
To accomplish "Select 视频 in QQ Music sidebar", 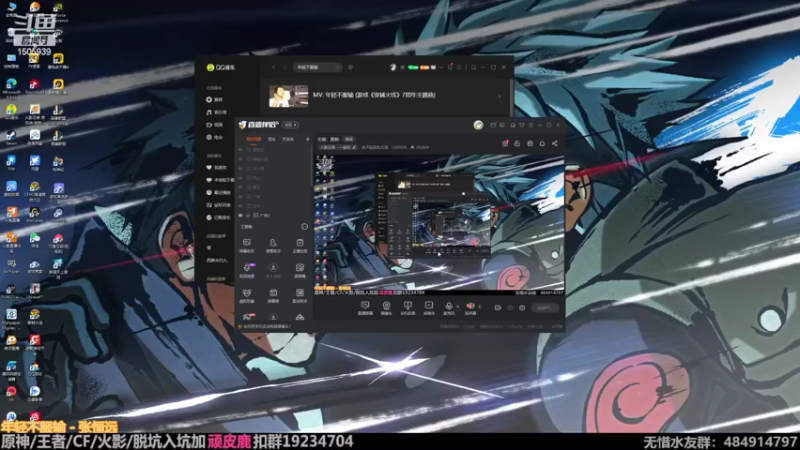I will (x=214, y=125).
